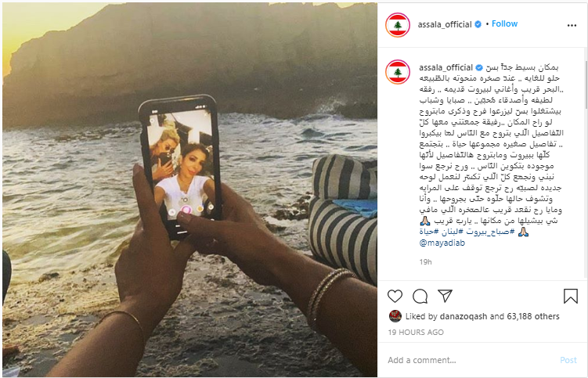Save the post with the bookmark icon

point(570,296)
